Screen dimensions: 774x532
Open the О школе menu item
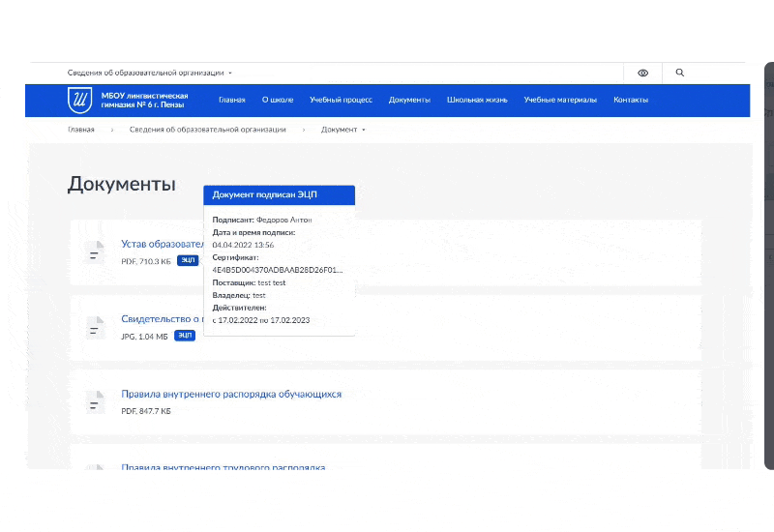click(278, 100)
